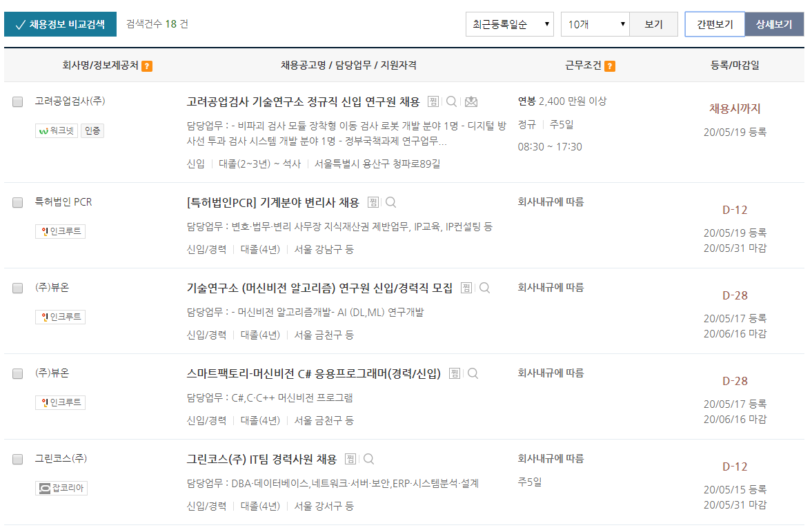Check the box for 고려공업검사(주)
812x530 pixels.
click(x=18, y=101)
